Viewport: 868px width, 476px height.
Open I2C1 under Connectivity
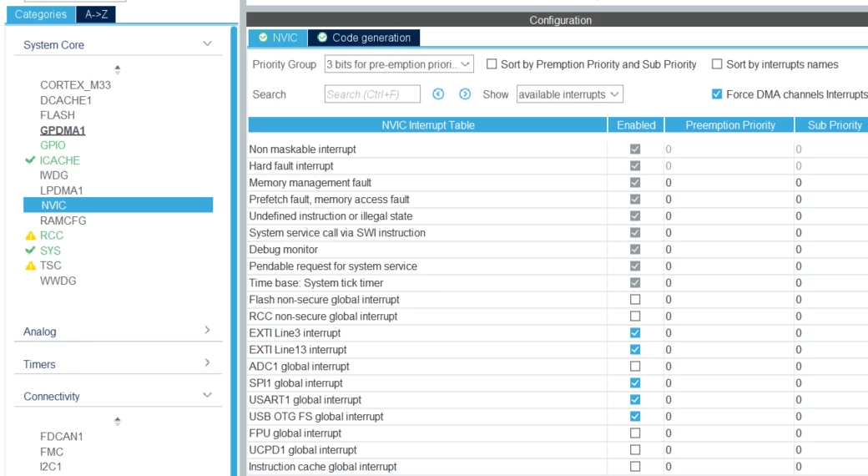[x=50, y=467]
